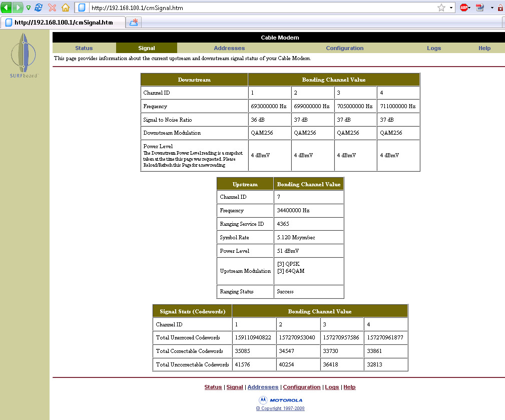Follow the Status link in the footer
Screen dimensions: 505x420
[213, 387]
